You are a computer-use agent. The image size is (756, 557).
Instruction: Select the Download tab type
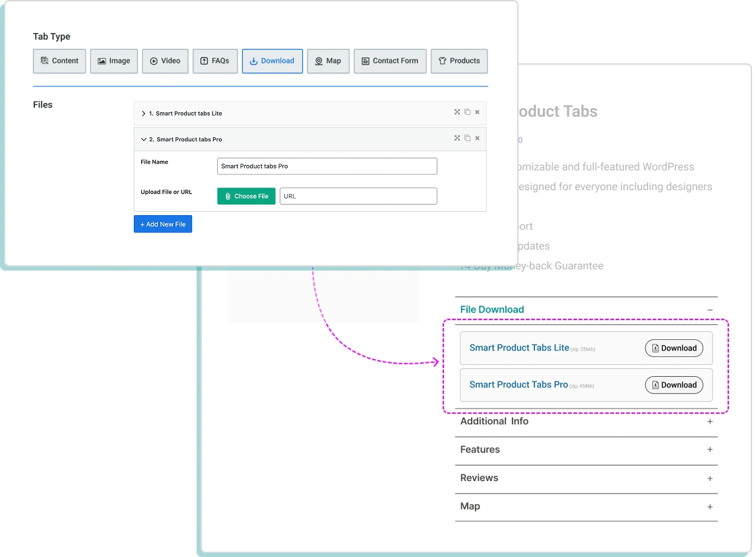click(x=272, y=61)
